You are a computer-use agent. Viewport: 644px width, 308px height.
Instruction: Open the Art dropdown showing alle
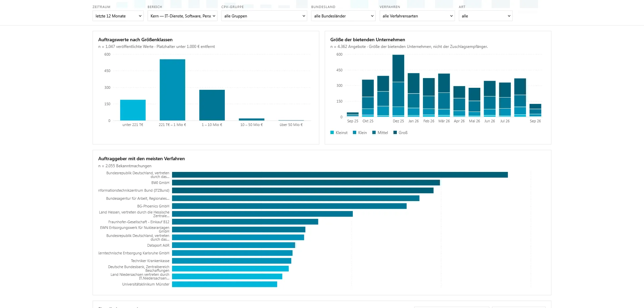click(x=486, y=16)
